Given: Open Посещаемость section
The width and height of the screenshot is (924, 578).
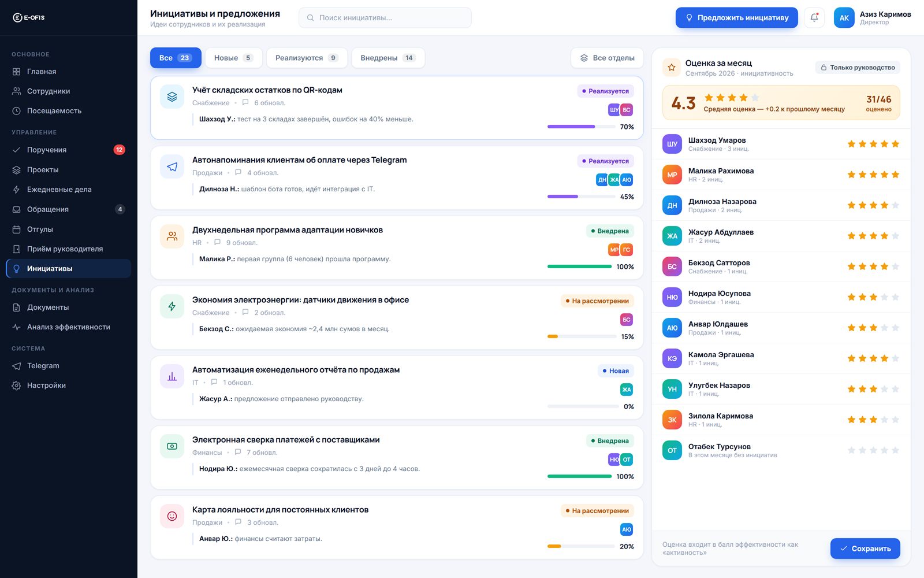Looking at the screenshot, I should tap(68, 111).
